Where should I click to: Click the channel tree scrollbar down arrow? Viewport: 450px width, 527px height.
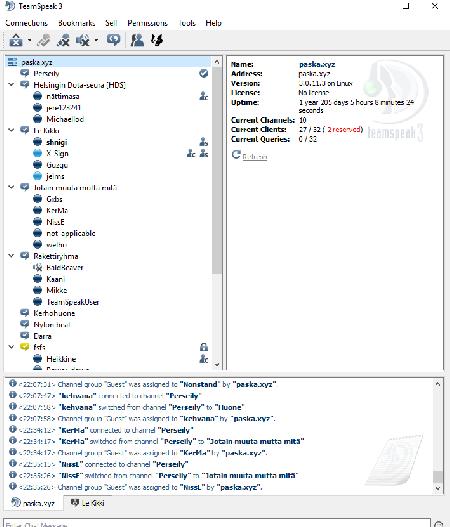[217, 364]
